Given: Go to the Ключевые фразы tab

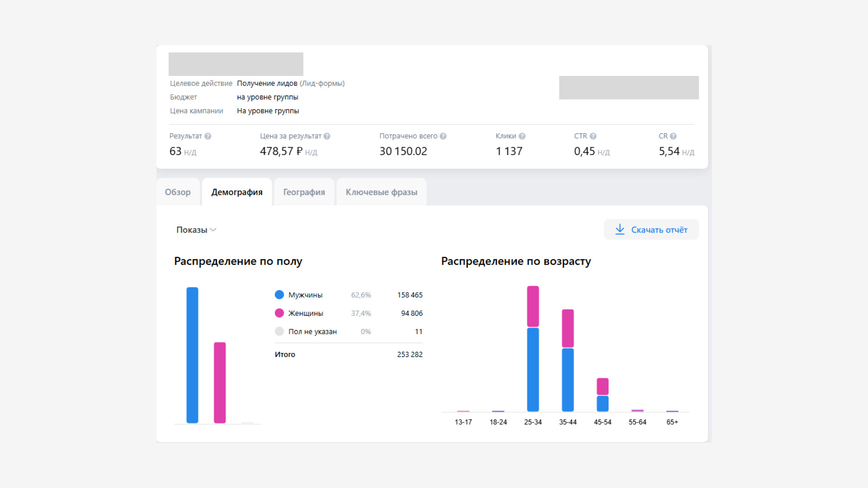Looking at the screenshot, I should 381,192.
